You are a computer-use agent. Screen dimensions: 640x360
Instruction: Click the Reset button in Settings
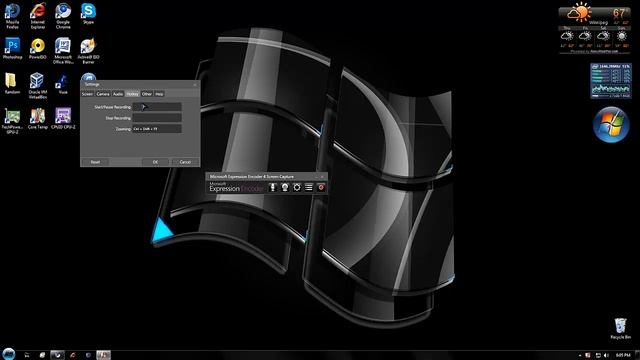coord(95,162)
